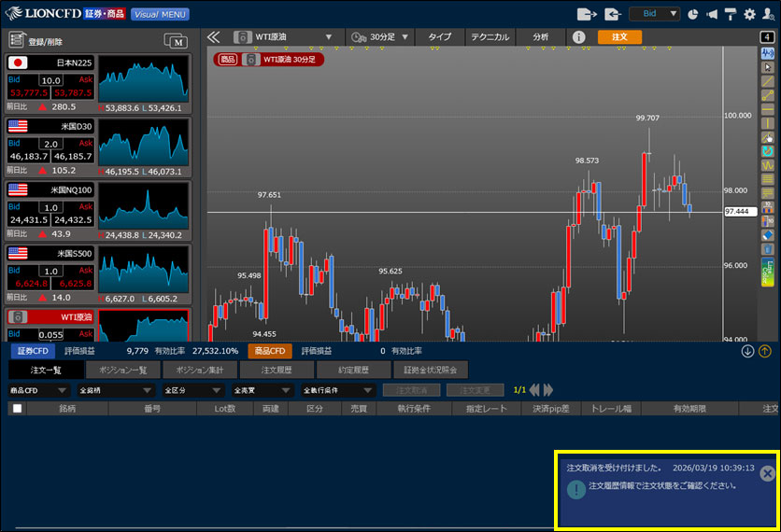Open the pie chart icon in header
781x532 pixels.
pos(693,14)
